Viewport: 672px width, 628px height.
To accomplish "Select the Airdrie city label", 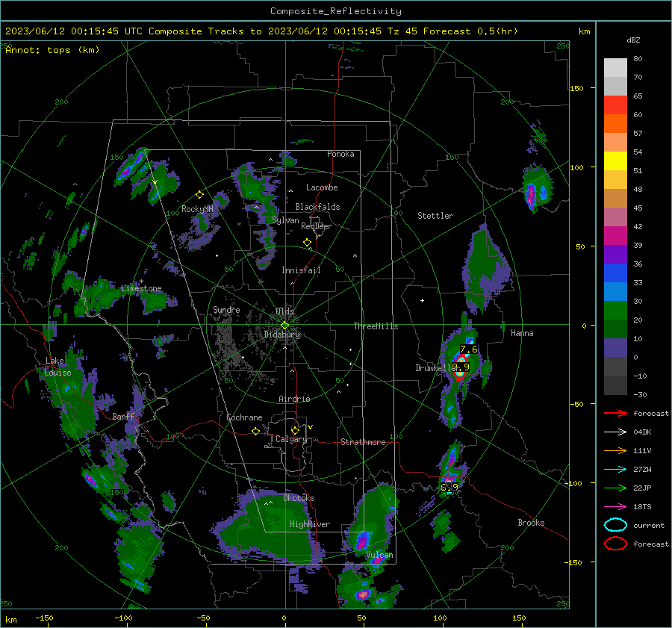I will point(294,399).
